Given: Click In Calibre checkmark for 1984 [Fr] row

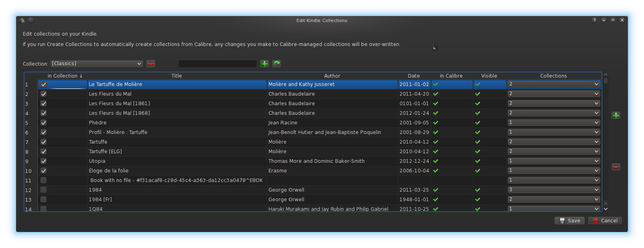Looking at the screenshot, I should [x=436, y=200].
